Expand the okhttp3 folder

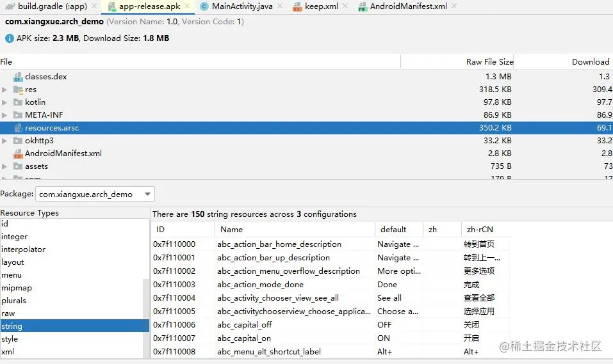tap(4, 141)
